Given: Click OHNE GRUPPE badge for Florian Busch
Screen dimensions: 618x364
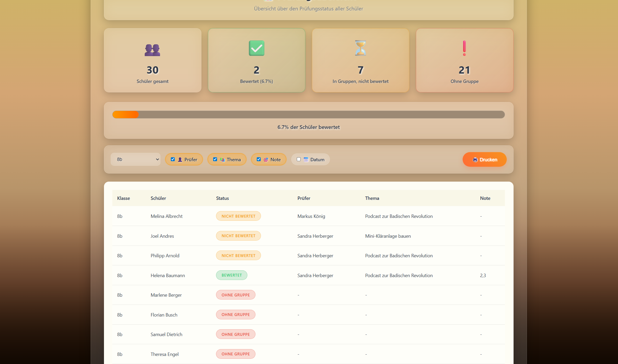Looking at the screenshot, I should click(235, 315).
